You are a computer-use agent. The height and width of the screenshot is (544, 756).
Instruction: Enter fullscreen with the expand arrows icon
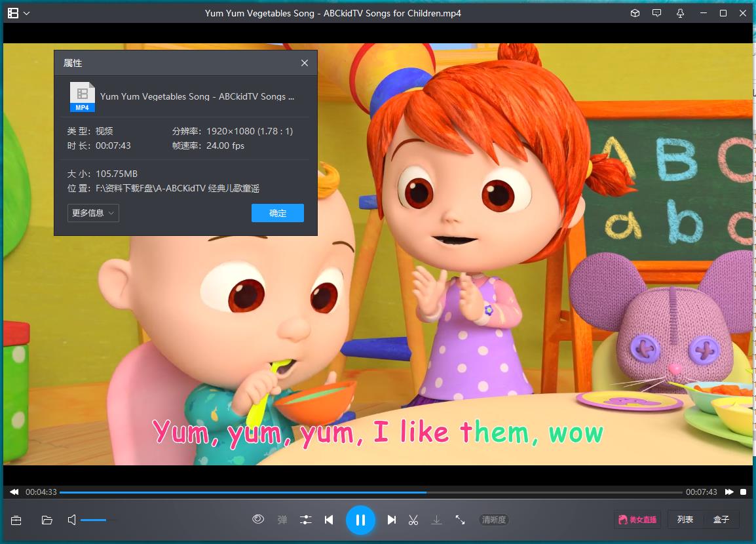[x=460, y=520]
